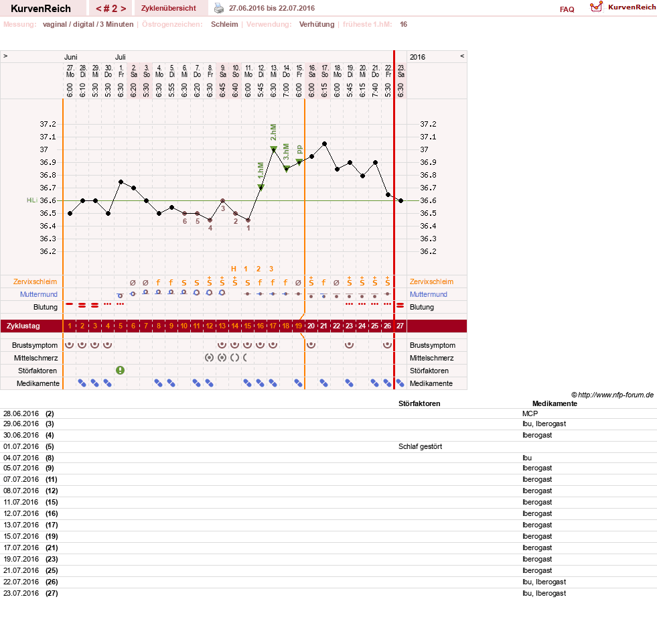
Task: Click the Brustsymptom icon on cycle day 13
Action: (x=222, y=345)
